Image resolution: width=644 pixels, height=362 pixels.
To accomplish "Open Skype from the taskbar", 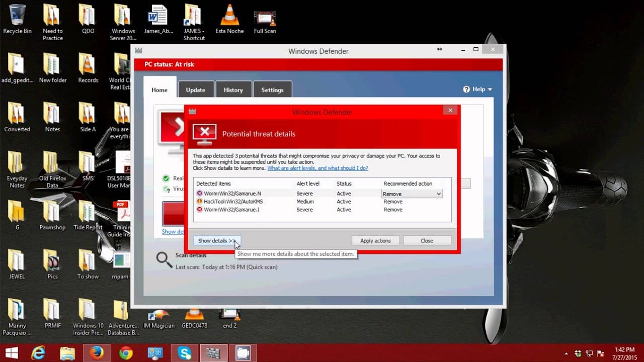I will 185,353.
